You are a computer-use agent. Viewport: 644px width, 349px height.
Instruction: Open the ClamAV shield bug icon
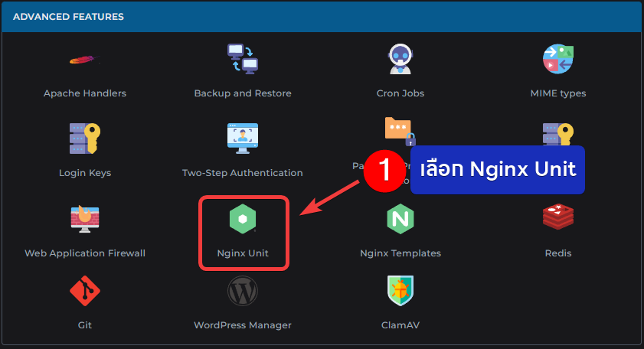coord(400,291)
